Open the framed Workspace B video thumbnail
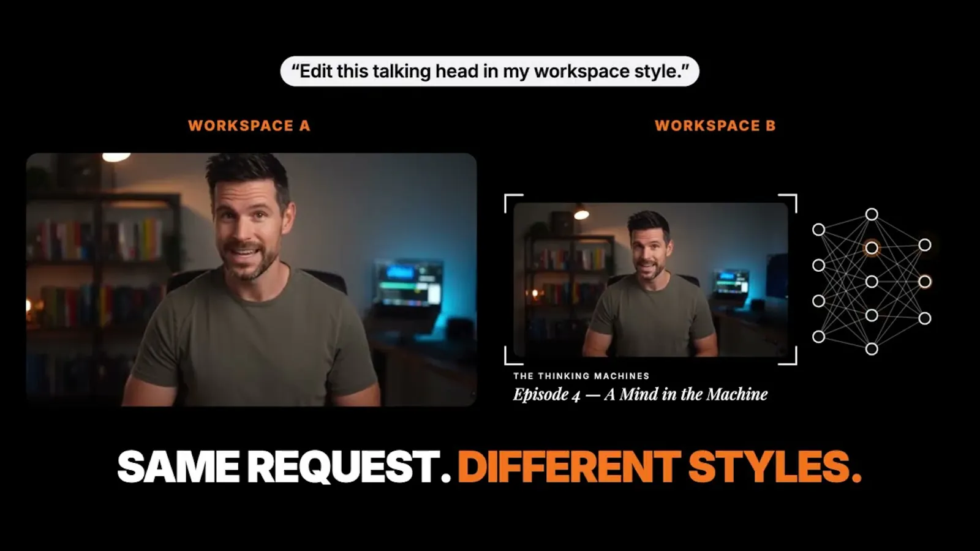 tap(650, 280)
